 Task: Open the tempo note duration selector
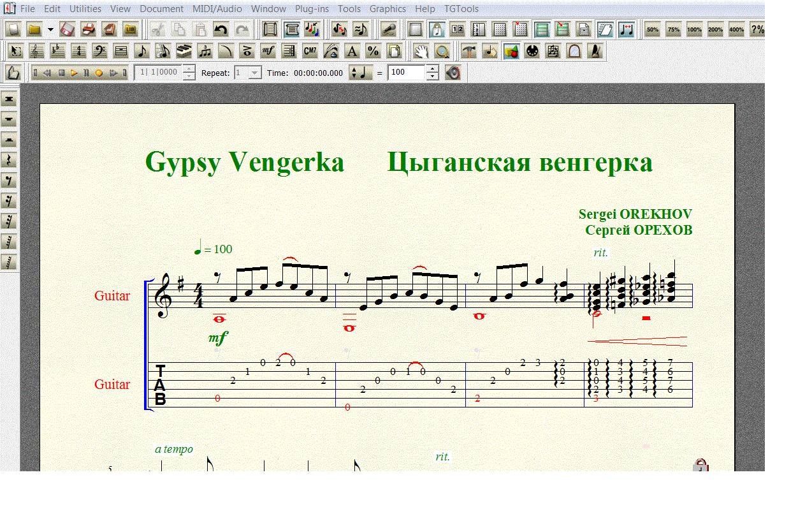point(361,73)
